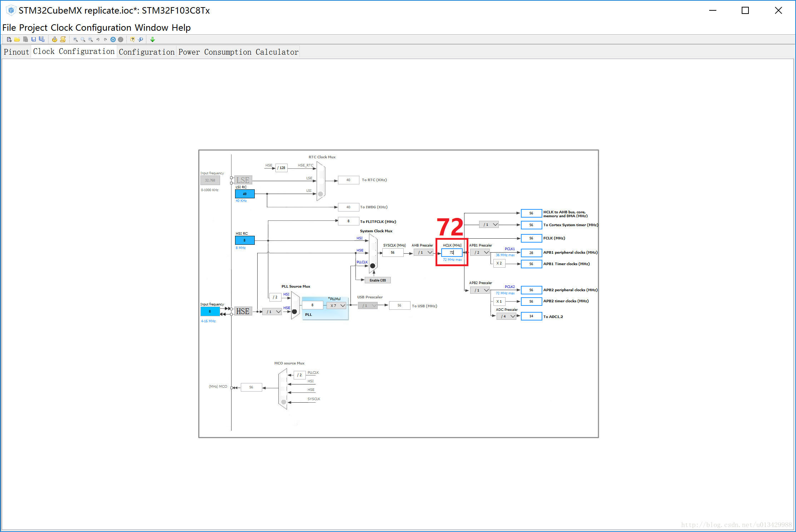Open the USB Prescaler dropdown

click(368, 305)
